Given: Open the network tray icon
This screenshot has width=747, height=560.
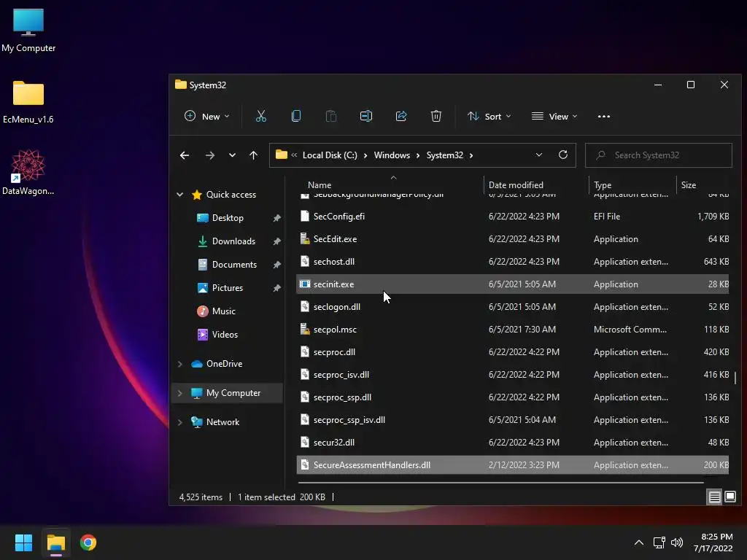Looking at the screenshot, I should point(659,542).
